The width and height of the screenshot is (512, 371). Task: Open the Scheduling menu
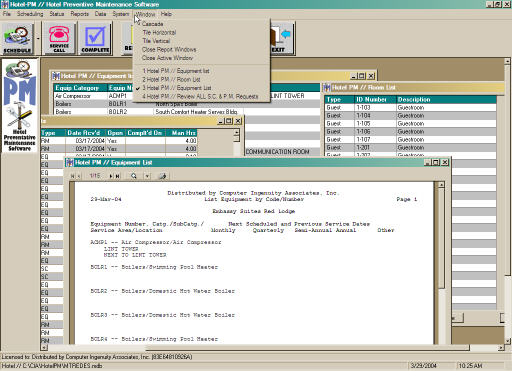point(30,14)
